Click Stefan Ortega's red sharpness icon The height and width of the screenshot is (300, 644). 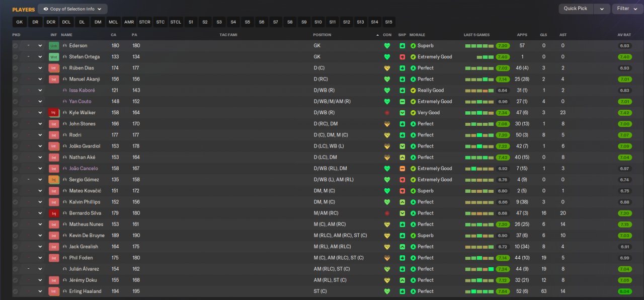(x=403, y=57)
